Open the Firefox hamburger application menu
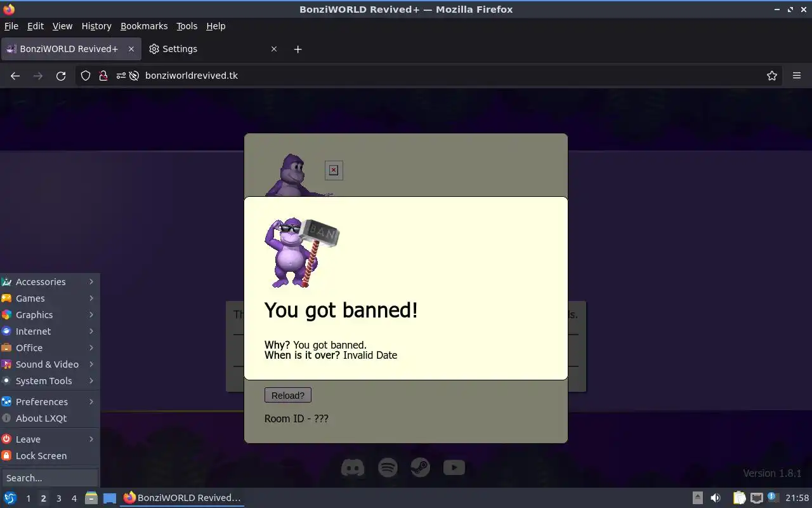 [x=797, y=76]
